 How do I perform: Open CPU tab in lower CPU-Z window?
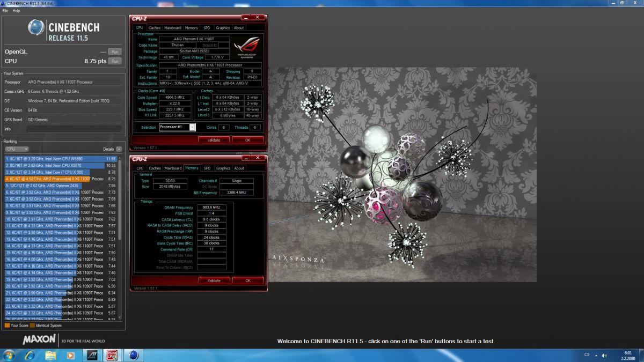[x=140, y=168]
